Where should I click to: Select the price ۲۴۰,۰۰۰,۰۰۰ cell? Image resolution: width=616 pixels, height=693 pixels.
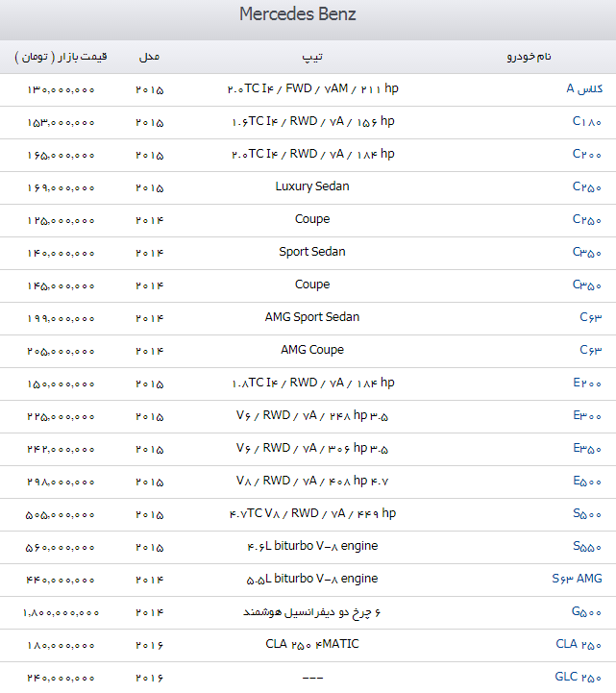61,678
